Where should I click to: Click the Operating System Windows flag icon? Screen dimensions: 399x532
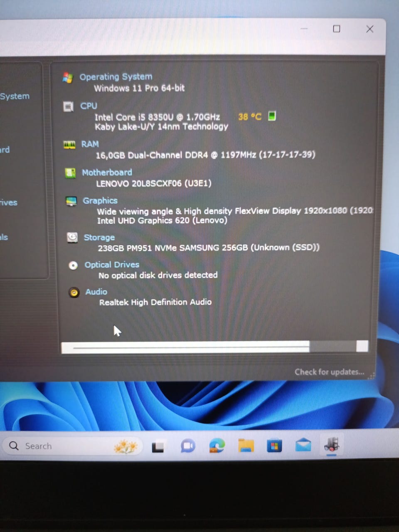click(67, 77)
